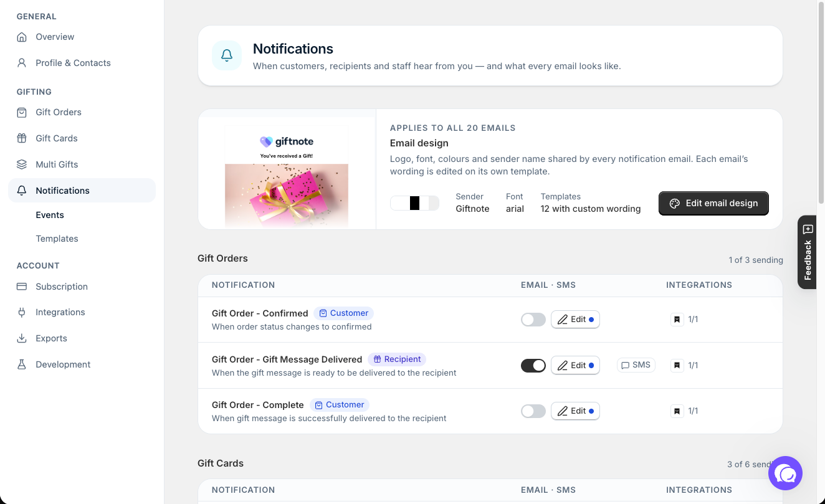
Task: Click the Customer badge on Gift Order - Complete
Action: point(339,405)
